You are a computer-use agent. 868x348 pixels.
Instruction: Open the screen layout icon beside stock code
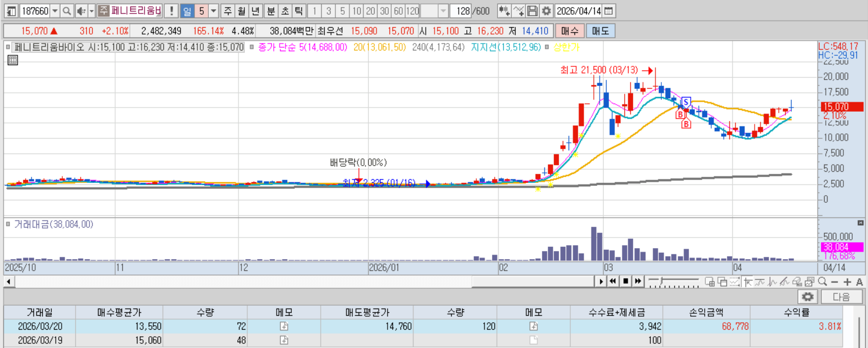11,11
